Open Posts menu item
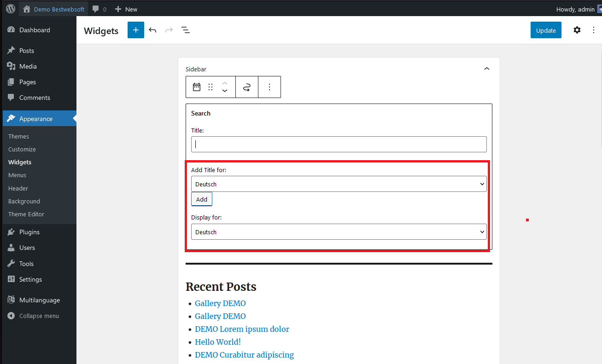The height and width of the screenshot is (364, 602). (27, 51)
